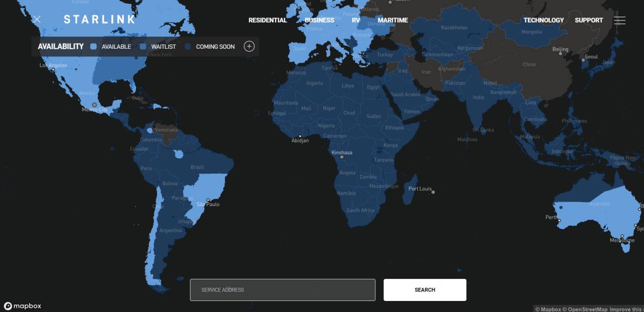Click the Search button
The width and height of the screenshot is (644, 312).
[425, 290]
